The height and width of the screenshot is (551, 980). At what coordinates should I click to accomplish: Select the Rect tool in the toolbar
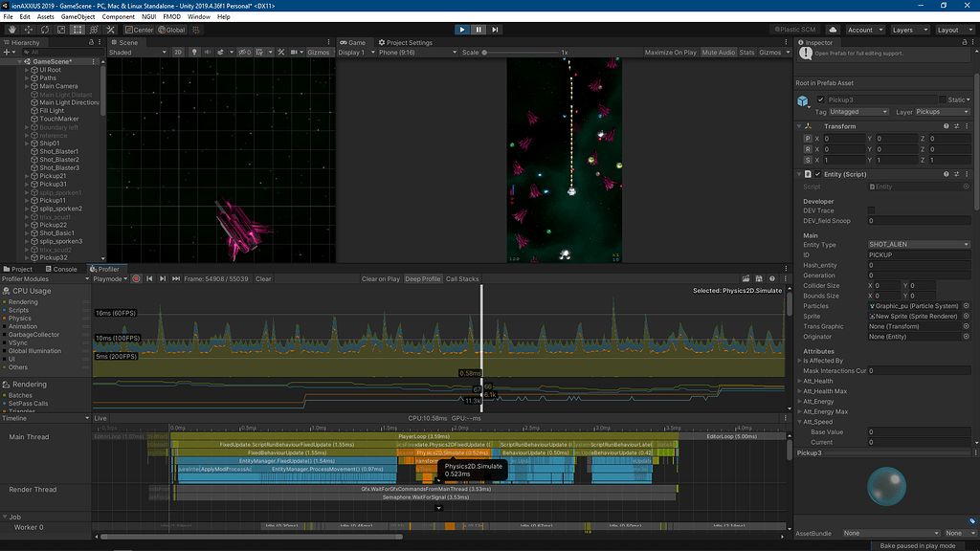[78, 29]
